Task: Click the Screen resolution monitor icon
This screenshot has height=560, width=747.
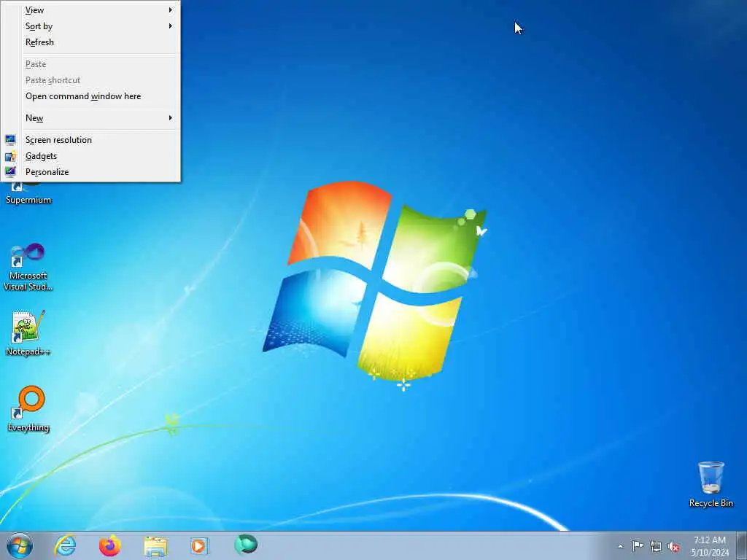Action: pos(10,140)
